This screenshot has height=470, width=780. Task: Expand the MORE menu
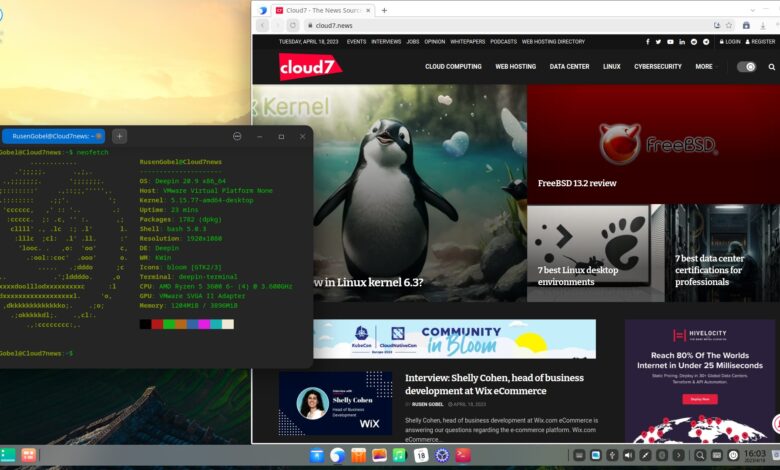pos(704,67)
